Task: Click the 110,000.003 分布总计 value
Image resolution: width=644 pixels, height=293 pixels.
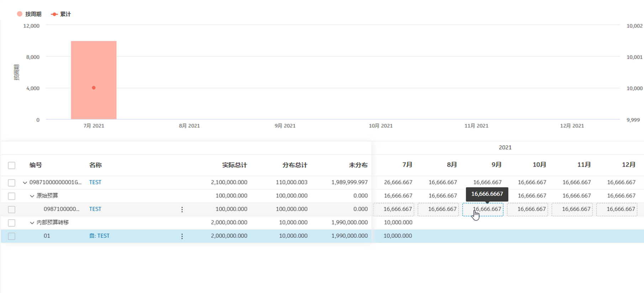Action: (292, 182)
